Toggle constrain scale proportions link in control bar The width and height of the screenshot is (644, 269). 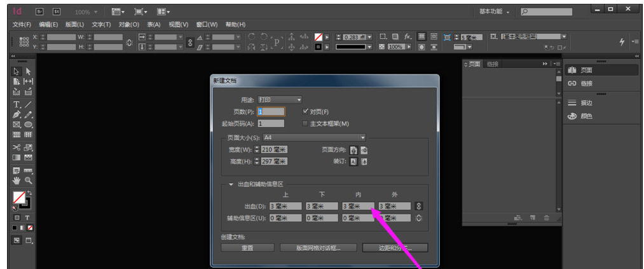coord(189,42)
